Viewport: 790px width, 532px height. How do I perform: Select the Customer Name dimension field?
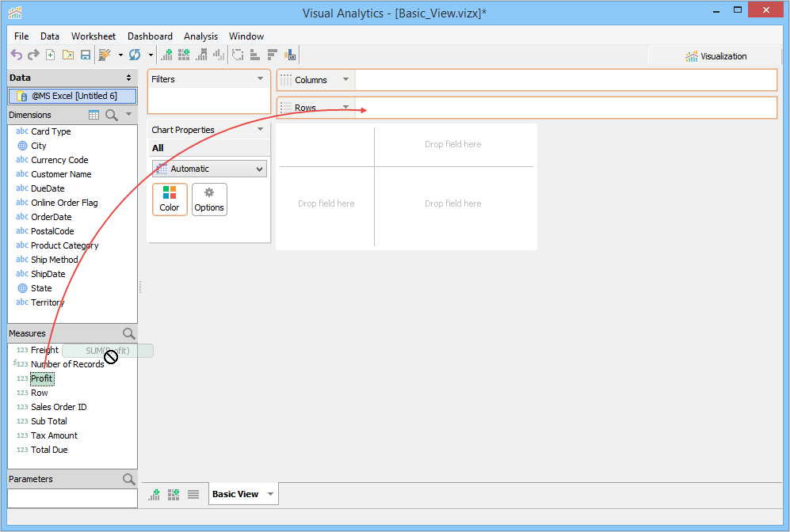(x=61, y=174)
